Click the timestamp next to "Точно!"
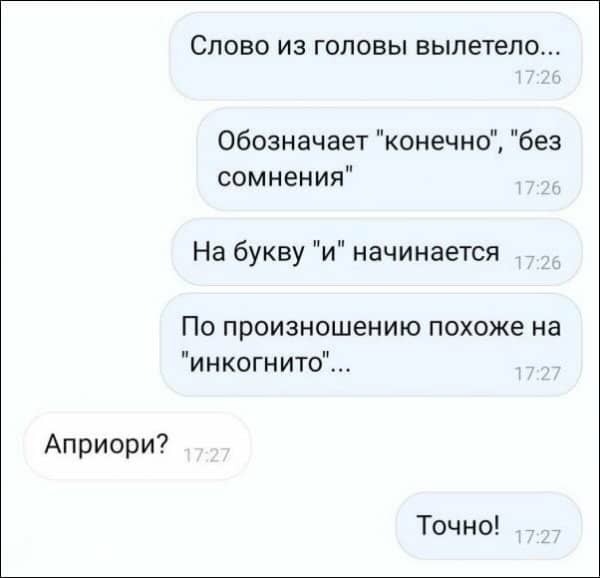Image resolution: width=600 pixels, height=578 pixels. tap(538, 537)
